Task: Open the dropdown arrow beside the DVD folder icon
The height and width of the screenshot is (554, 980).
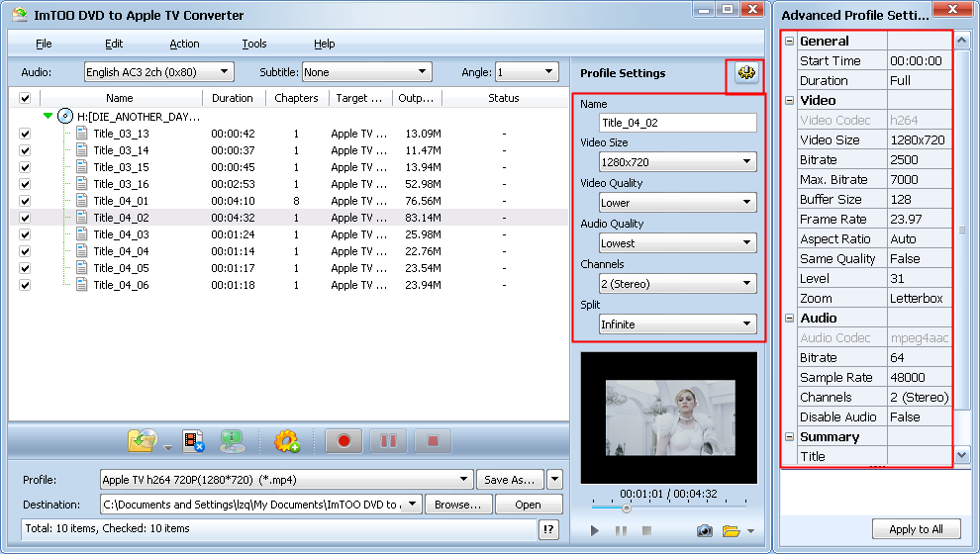Action: pos(167,447)
